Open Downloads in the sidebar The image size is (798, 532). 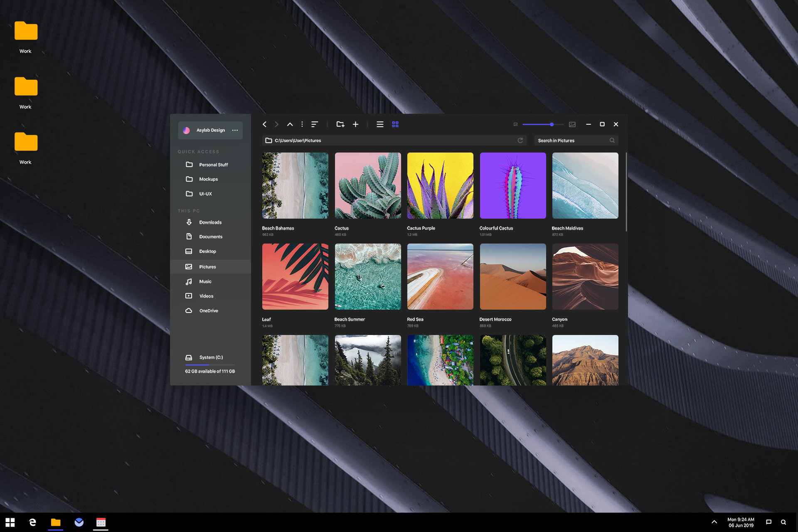point(210,222)
